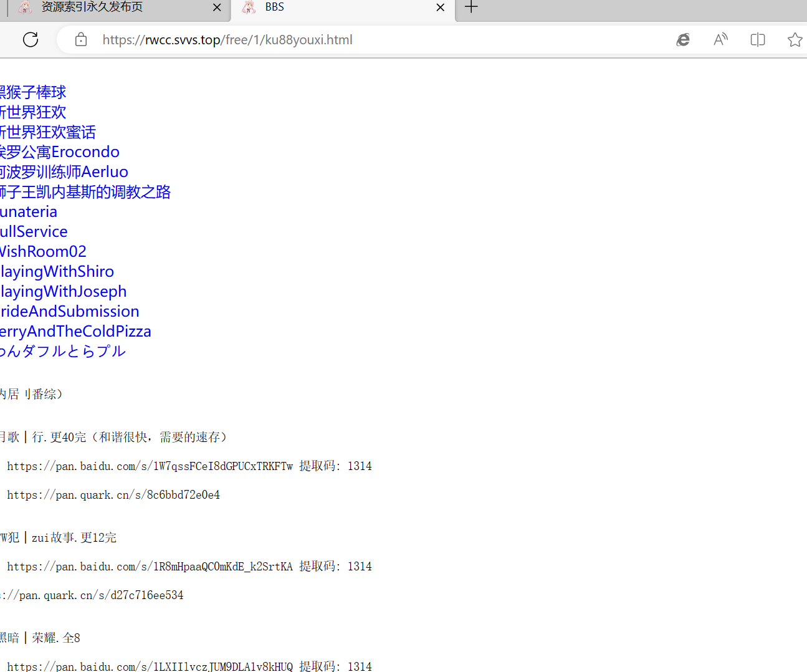Click the WishRoom02 link

coord(44,252)
